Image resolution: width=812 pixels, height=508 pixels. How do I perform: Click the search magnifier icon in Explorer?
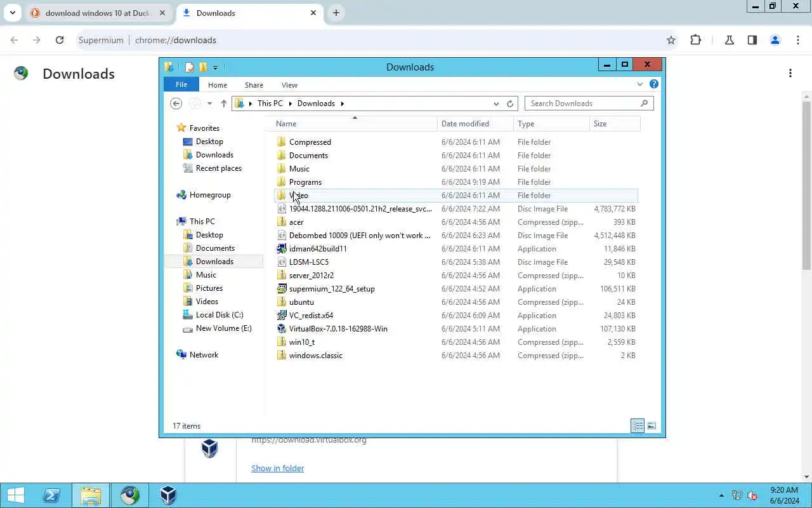(645, 104)
